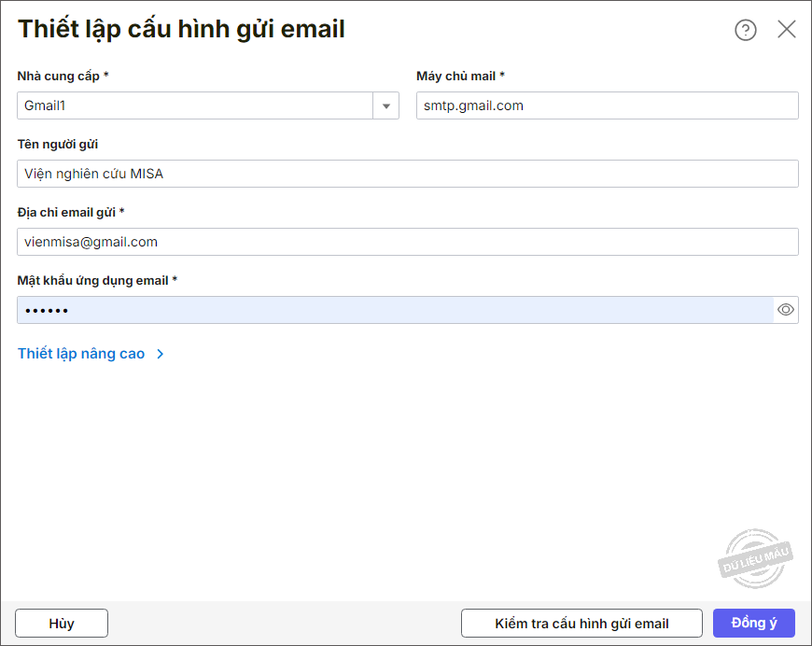Click the Gmail1 provider combo box
Viewport: 812px width, 646px height.
(x=195, y=106)
